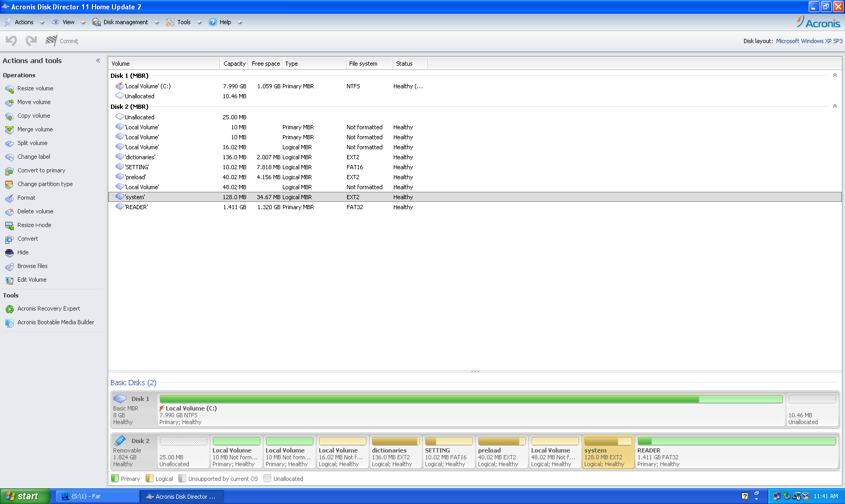Click the Acronis Recovery Expert icon
This screenshot has height=504, width=845.
(x=9, y=309)
